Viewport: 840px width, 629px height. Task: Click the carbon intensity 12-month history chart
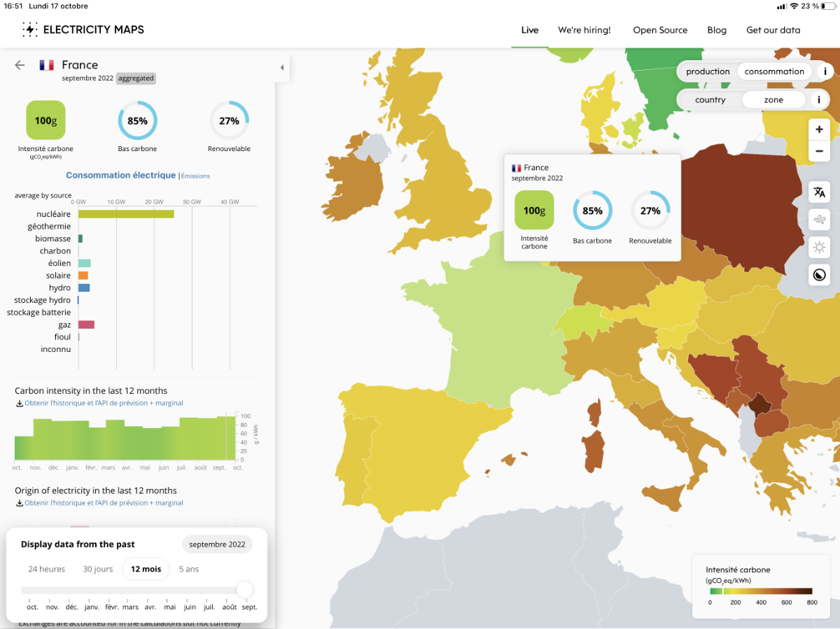click(126, 437)
